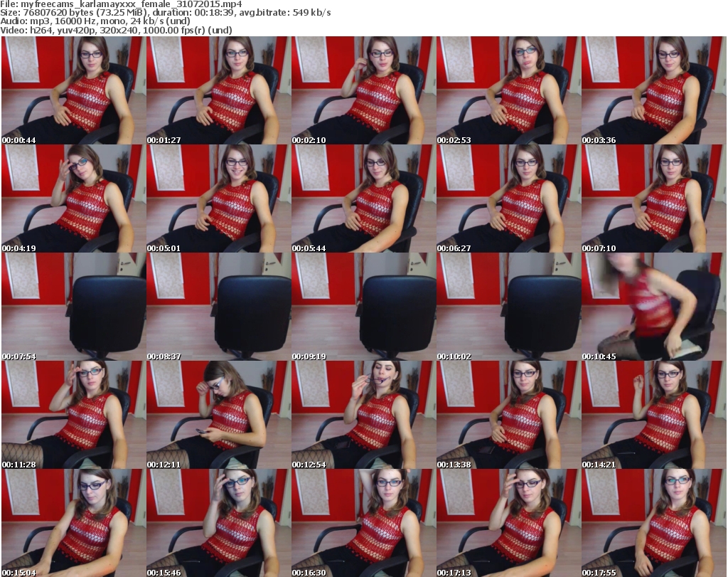
Task: Select the thumbnail stamped 00:00:44
Action: pyautogui.click(x=73, y=90)
